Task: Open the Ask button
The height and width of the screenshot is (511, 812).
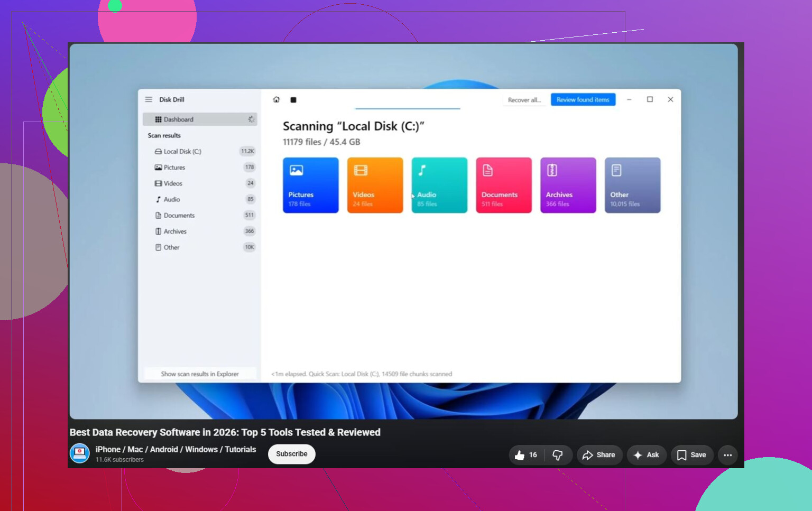Action: click(x=647, y=455)
